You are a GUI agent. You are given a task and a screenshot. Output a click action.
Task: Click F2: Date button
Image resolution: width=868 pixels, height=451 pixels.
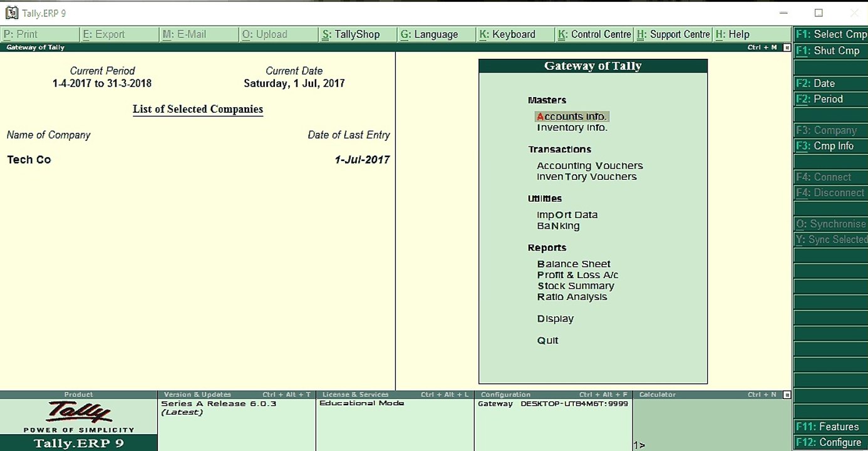(x=831, y=83)
